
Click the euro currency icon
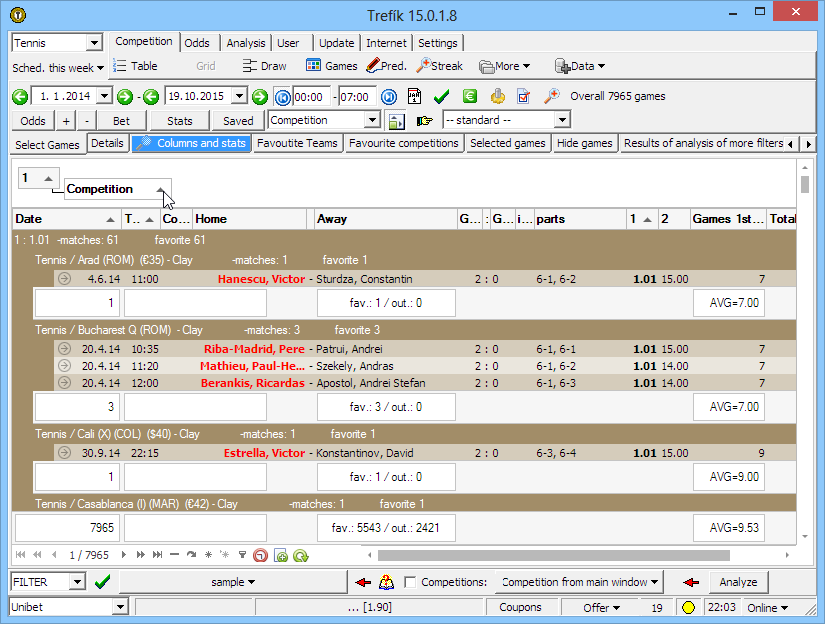click(469, 96)
